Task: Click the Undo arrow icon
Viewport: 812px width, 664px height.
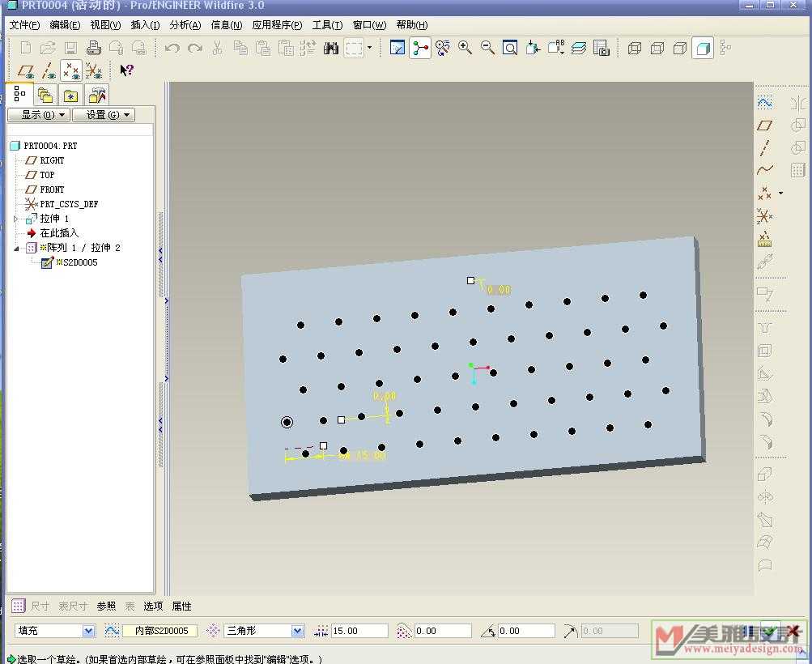Action: pos(172,48)
